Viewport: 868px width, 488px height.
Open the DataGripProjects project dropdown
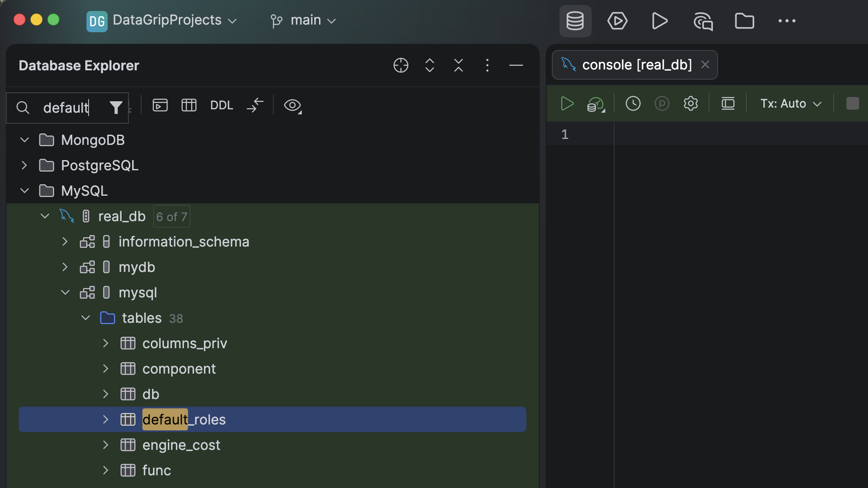coord(175,20)
